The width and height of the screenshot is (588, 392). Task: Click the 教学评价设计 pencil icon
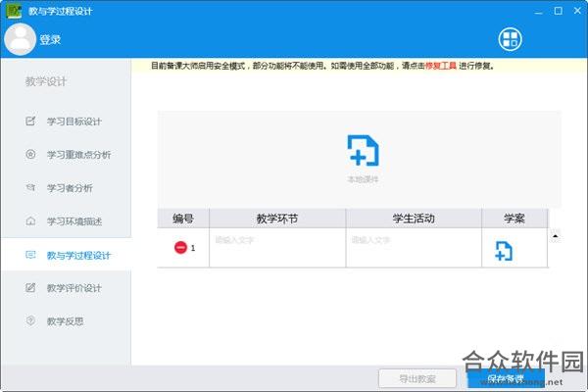tap(30, 287)
